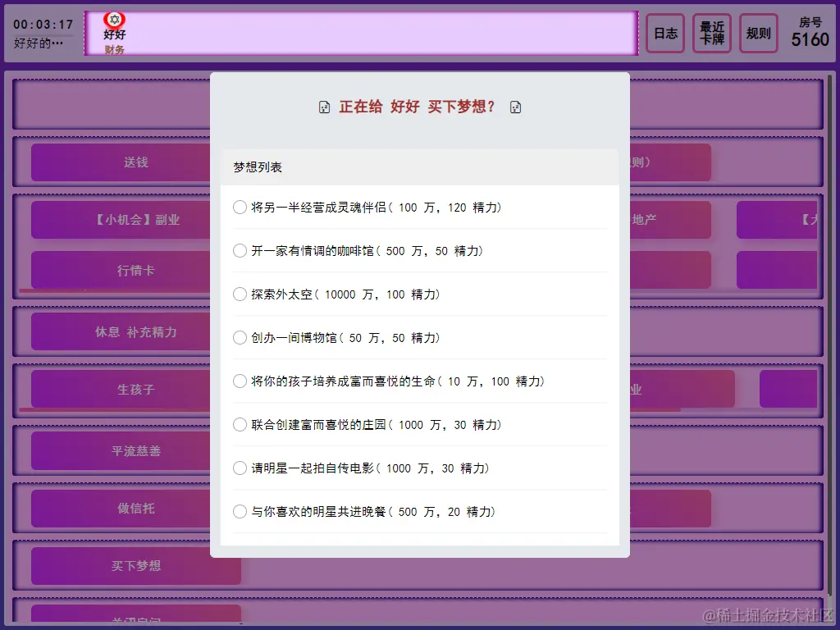The image size is (840, 630).
Task: Select dream 将你的孩子培养成富而喜悦的生命
Action: [240, 381]
